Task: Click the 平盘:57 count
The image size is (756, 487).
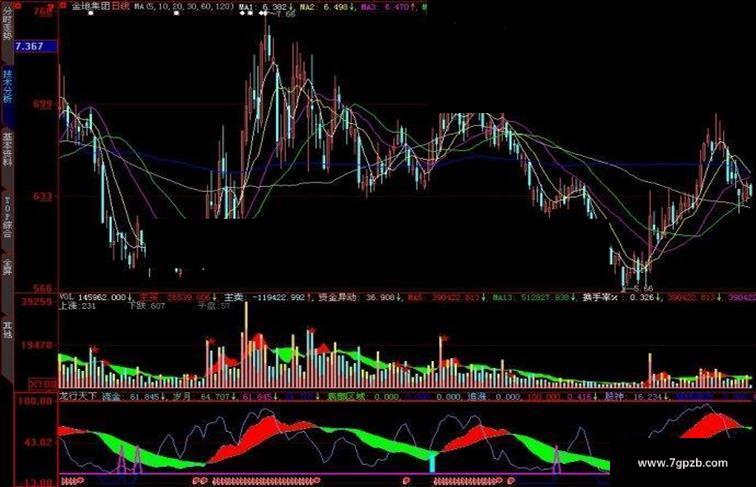Action: pyautogui.click(x=214, y=306)
